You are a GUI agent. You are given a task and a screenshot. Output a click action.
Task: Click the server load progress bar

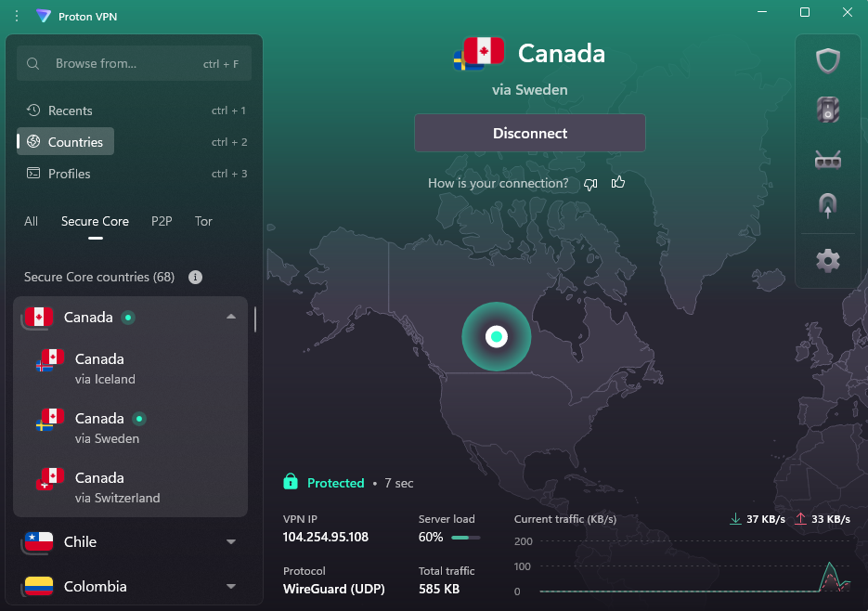click(x=465, y=538)
